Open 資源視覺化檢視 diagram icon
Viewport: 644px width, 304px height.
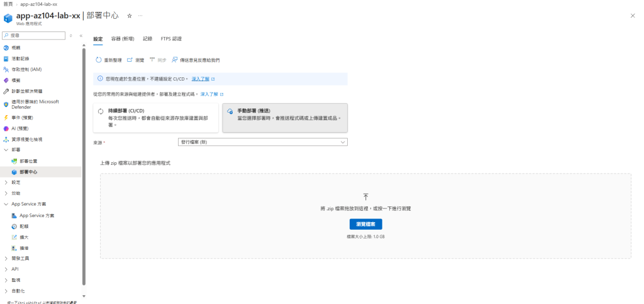pyautogui.click(x=6, y=139)
